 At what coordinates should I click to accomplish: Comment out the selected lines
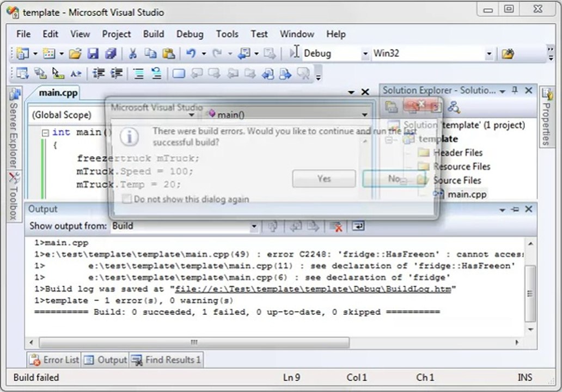[139, 74]
